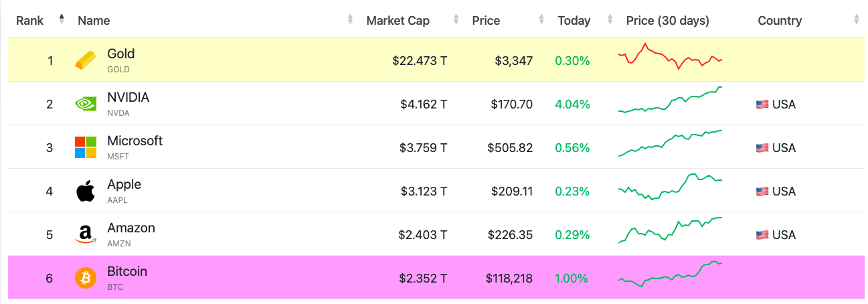The width and height of the screenshot is (868, 304).
Task: Open the Microsoft company link
Action: 135,141
